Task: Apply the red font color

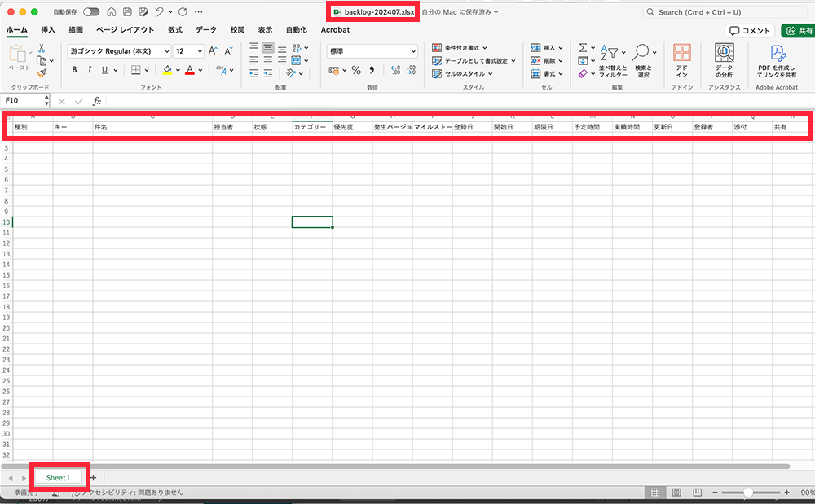Action: pyautogui.click(x=190, y=69)
